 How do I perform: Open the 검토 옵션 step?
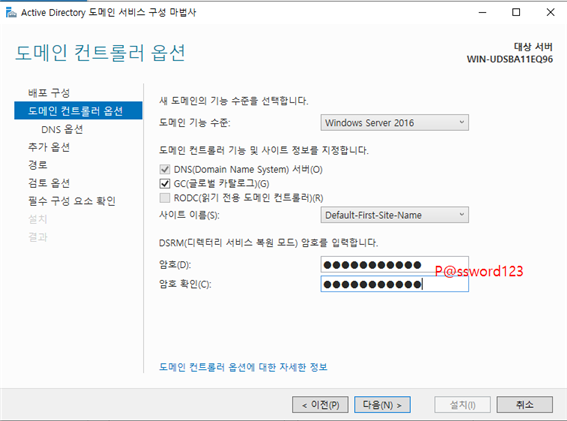point(49,183)
